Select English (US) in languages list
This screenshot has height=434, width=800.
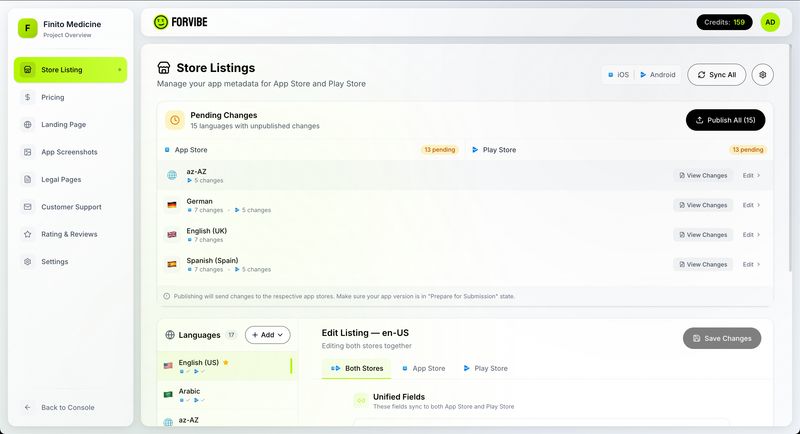point(227,366)
